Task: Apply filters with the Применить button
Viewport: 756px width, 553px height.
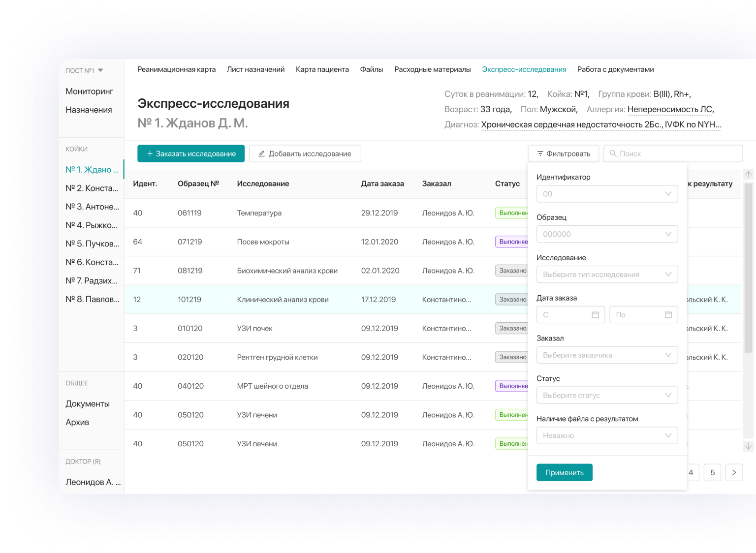Action: tap(564, 473)
